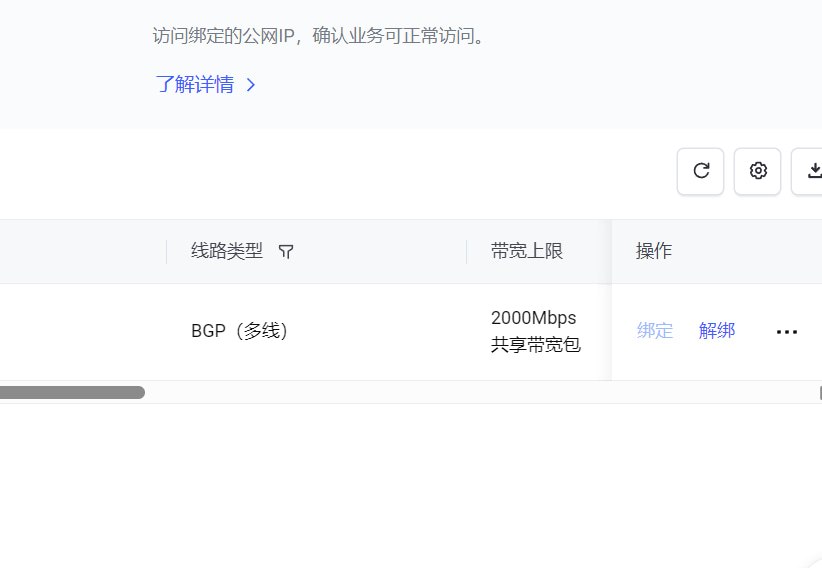Click the divider left of 线路类型

(167, 252)
